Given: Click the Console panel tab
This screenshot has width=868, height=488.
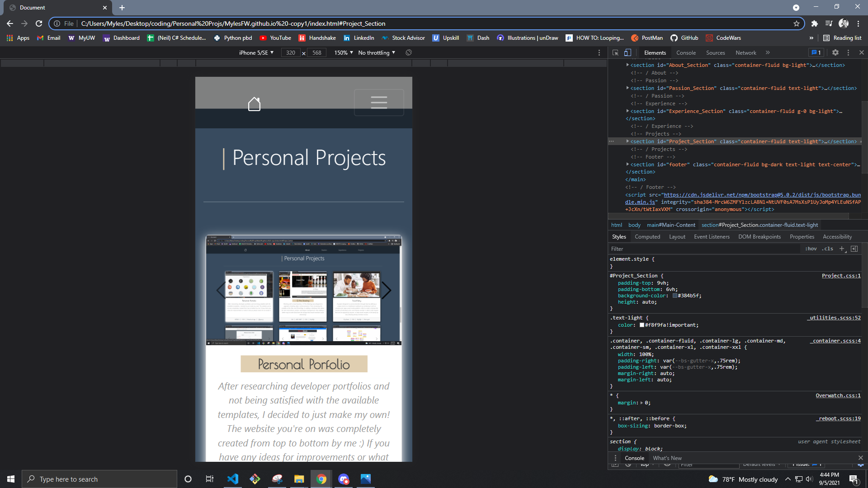Looking at the screenshot, I should (686, 52).
